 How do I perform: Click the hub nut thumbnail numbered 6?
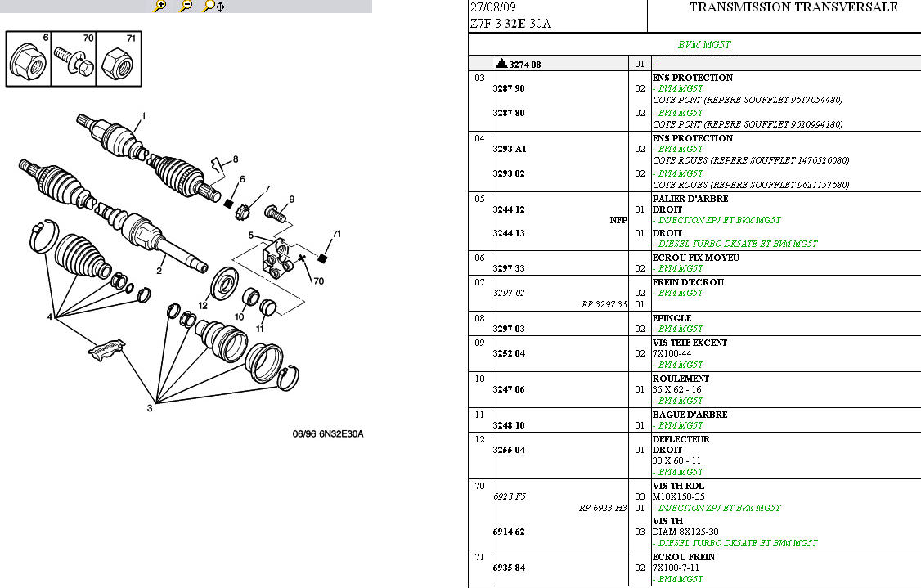pyautogui.click(x=29, y=60)
